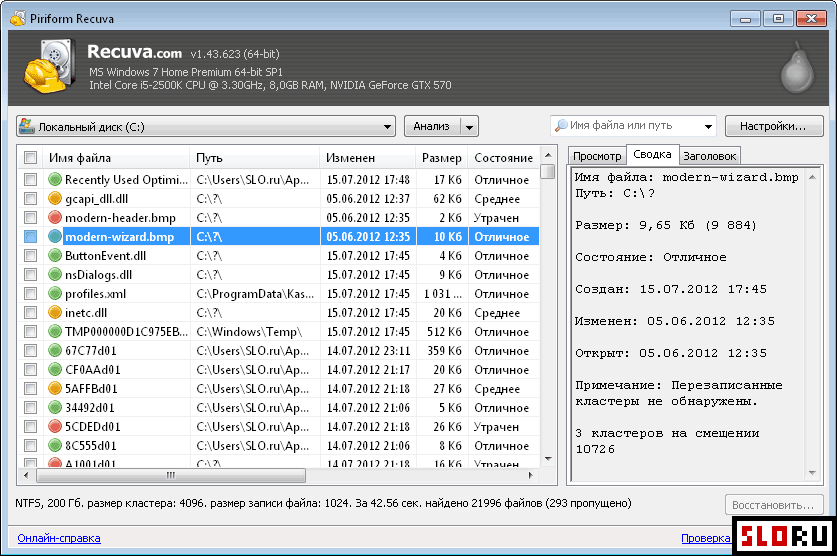Click orange status icon for inetc.dll

pyautogui.click(x=55, y=313)
